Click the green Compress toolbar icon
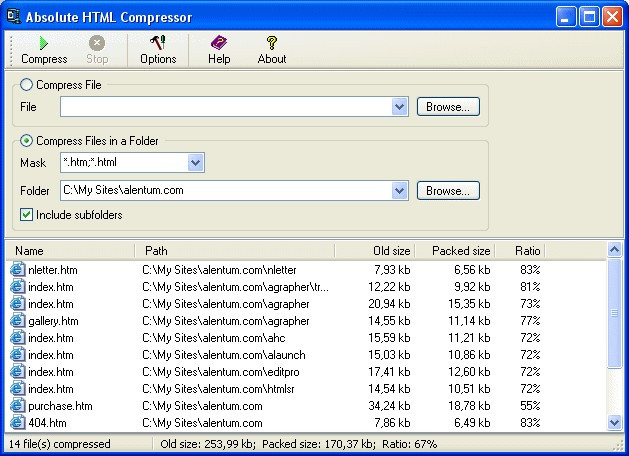 pyautogui.click(x=43, y=43)
